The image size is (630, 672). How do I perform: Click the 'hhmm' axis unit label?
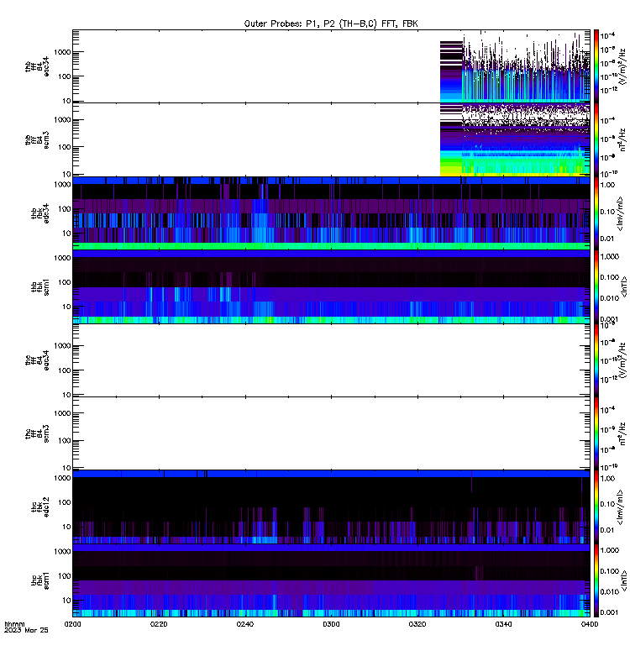(x=14, y=624)
